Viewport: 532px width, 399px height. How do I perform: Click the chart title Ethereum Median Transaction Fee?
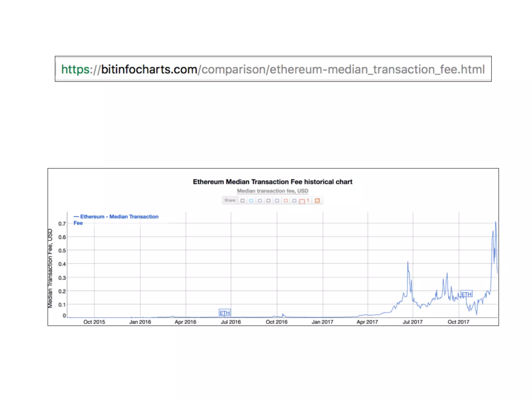tap(272, 182)
